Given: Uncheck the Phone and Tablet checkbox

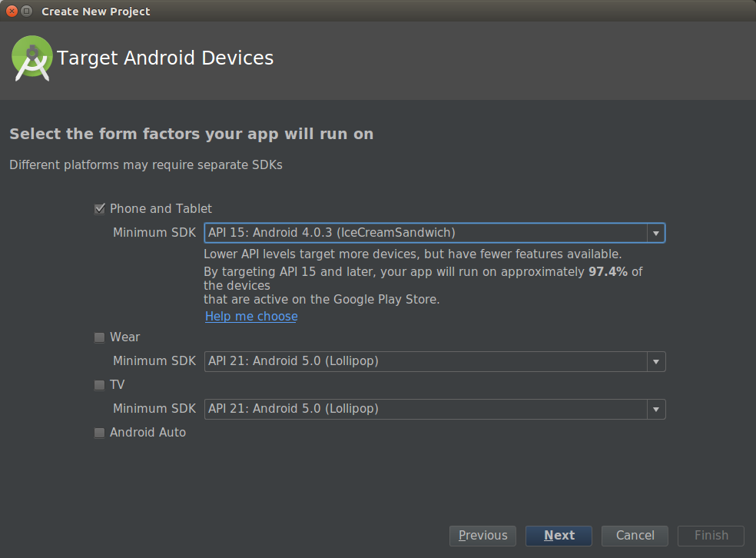Looking at the screenshot, I should click(99, 209).
